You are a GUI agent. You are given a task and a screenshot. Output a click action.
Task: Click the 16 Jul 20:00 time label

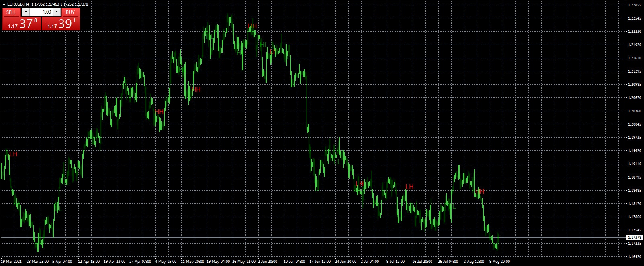422,262
